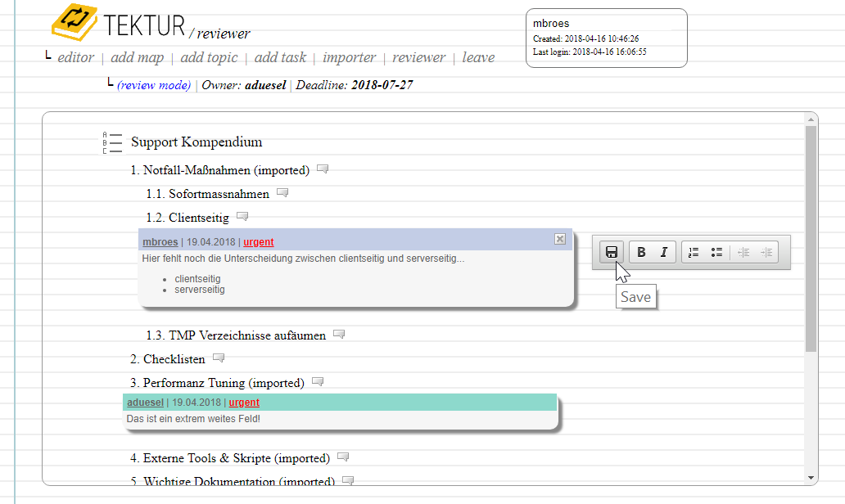Click the table of contents icon beside Support Kompendium

(x=112, y=143)
